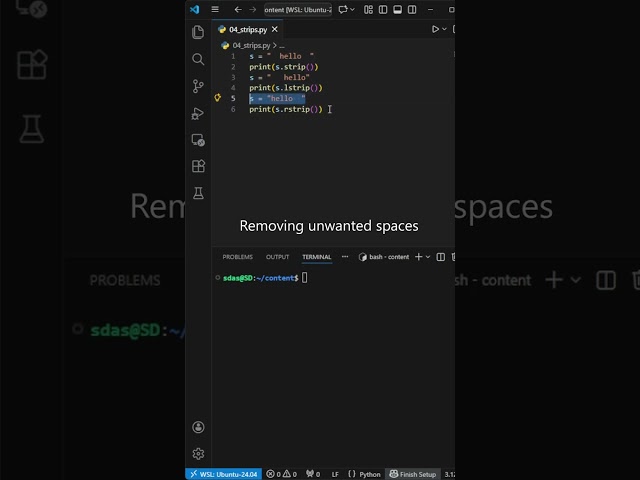Switch to the TERMINAL panel tab
The image size is (640, 480).
pyautogui.click(x=316, y=257)
